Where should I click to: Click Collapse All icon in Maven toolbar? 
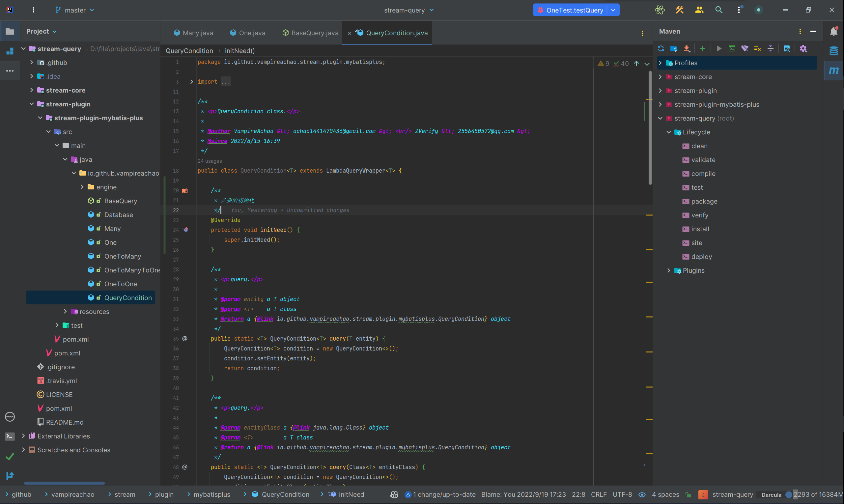click(x=770, y=48)
